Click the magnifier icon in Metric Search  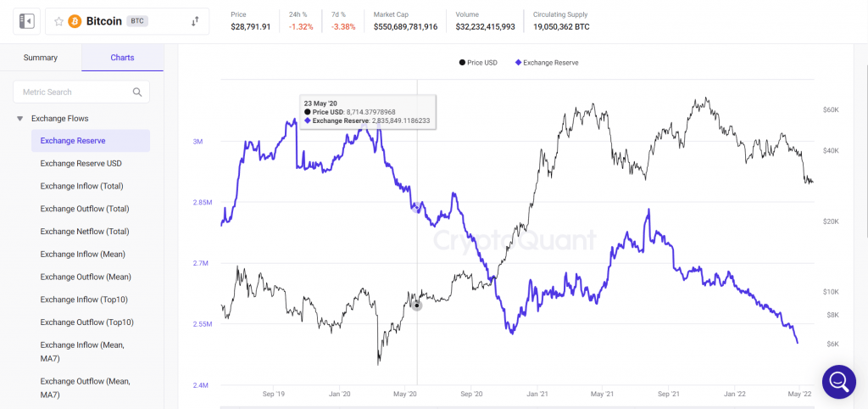137,92
